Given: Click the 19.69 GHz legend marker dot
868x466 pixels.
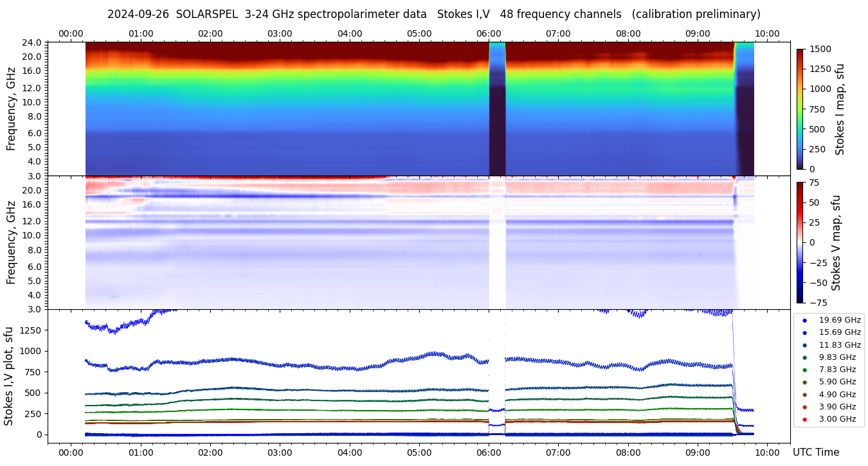Looking at the screenshot, I should [804, 320].
